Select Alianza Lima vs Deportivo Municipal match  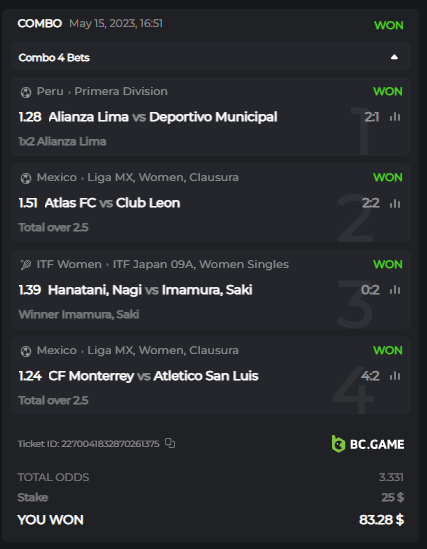163,117
